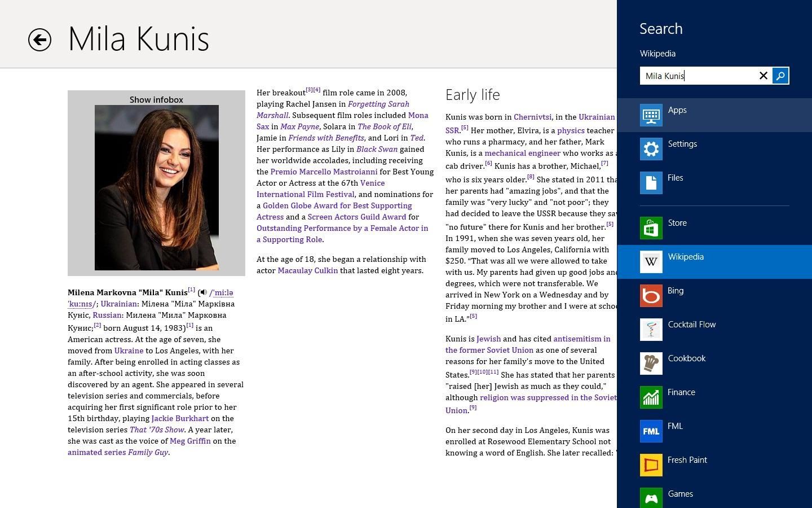The width and height of the screenshot is (812, 508).
Task: Go back using the circular arrow button
Action: point(39,40)
